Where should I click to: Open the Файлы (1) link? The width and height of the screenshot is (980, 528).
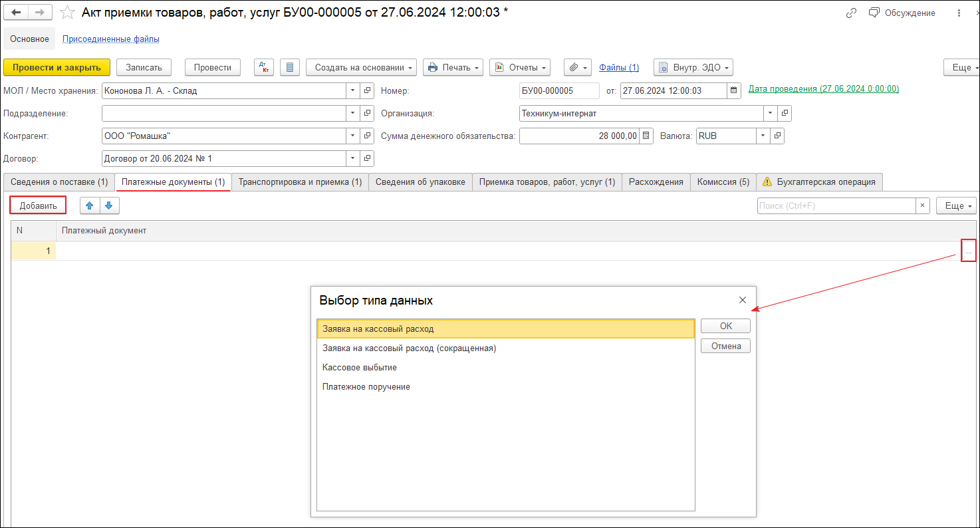pos(619,67)
